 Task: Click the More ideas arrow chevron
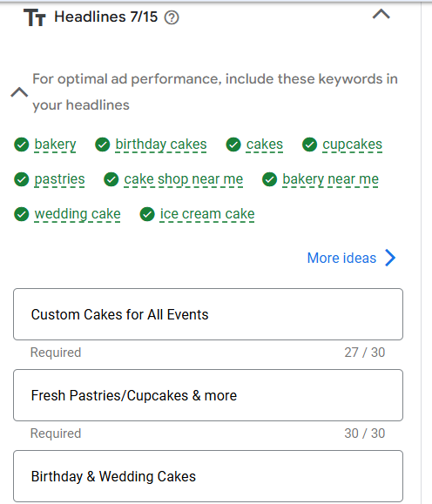click(390, 258)
